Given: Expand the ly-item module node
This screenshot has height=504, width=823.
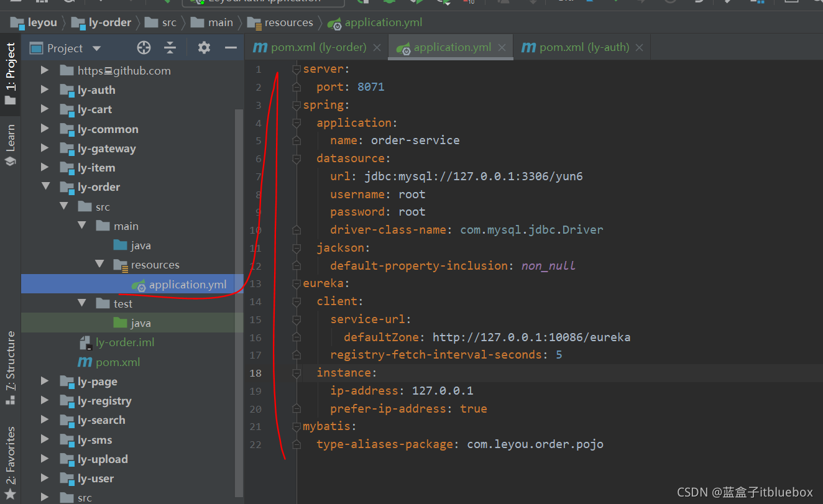Looking at the screenshot, I should [44, 168].
